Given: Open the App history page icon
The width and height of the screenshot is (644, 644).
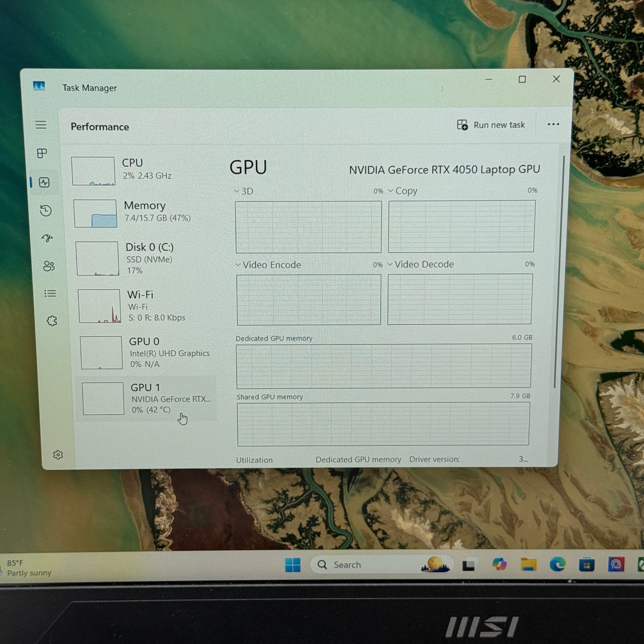Looking at the screenshot, I should 45,210.
